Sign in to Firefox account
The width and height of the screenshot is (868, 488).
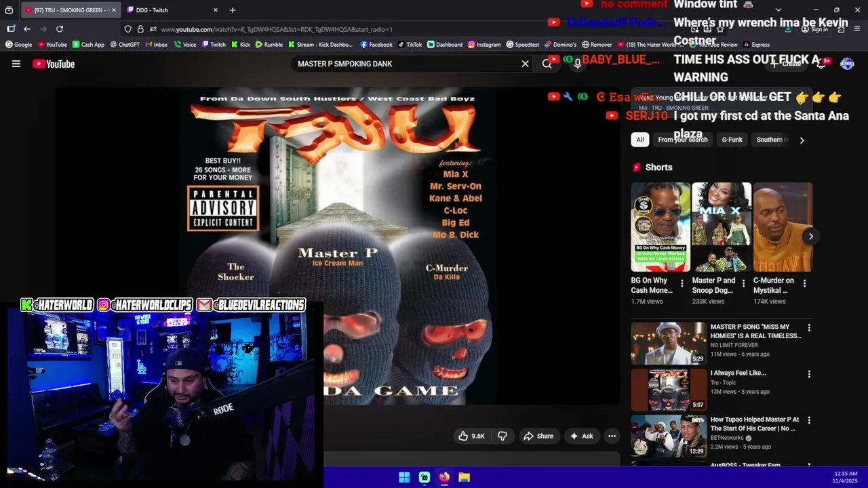(x=814, y=29)
